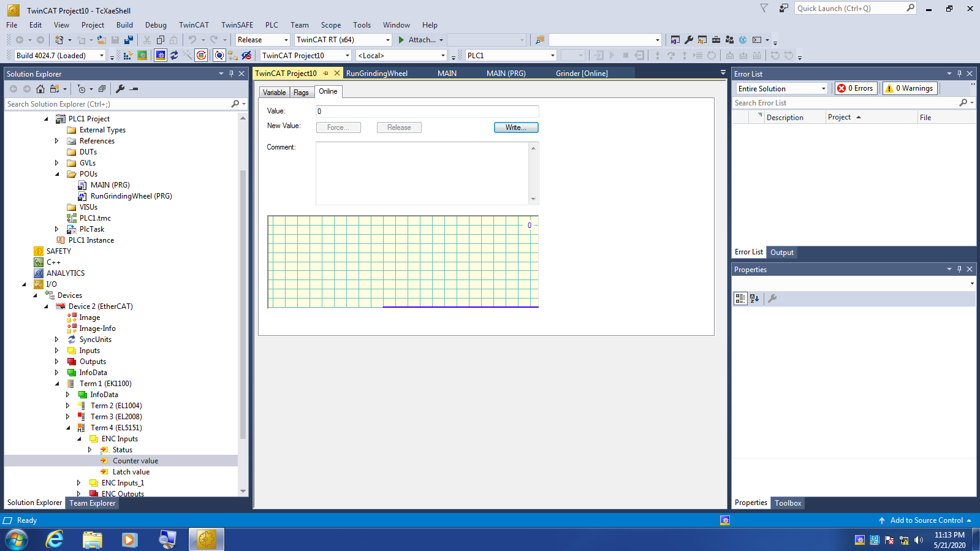Click the Restart TwinCAT Config Mode icon
Viewport: 980px width, 551px height.
click(x=161, y=55)
